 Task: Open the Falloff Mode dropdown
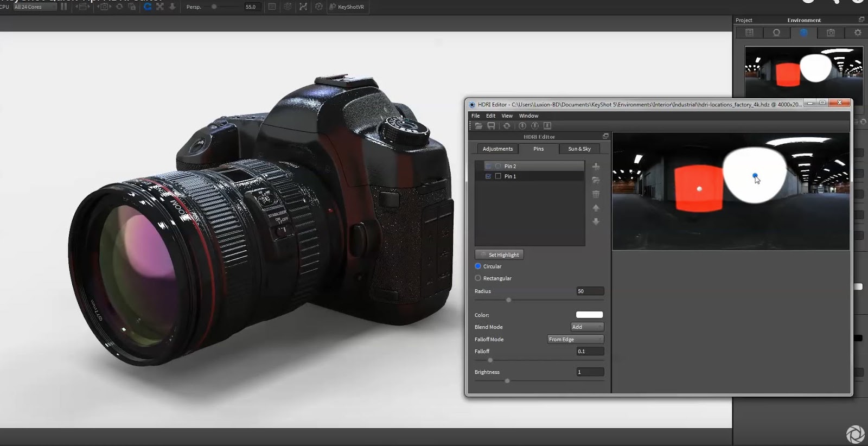click(576, 340)
